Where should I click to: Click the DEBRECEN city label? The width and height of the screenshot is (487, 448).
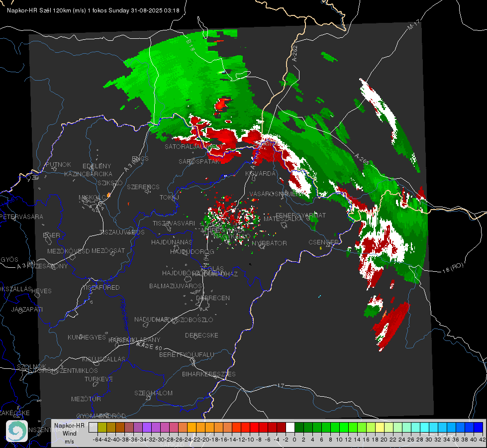click(213, 298)
